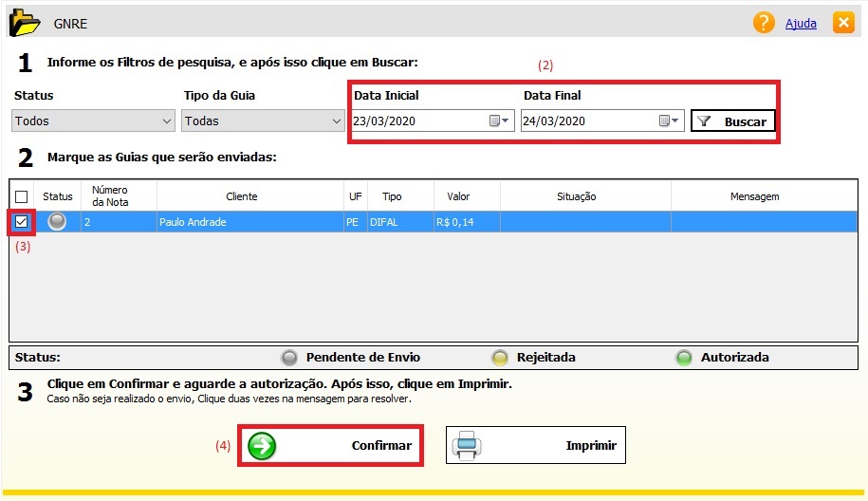Click the Situação column header

pos(576,196)
